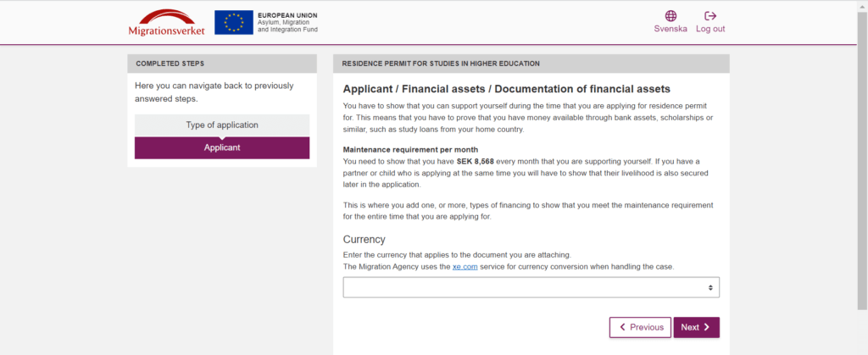868x355 pixels.
Task: Click the currency dropdown arrow indicator
Action: pos(710,287)
